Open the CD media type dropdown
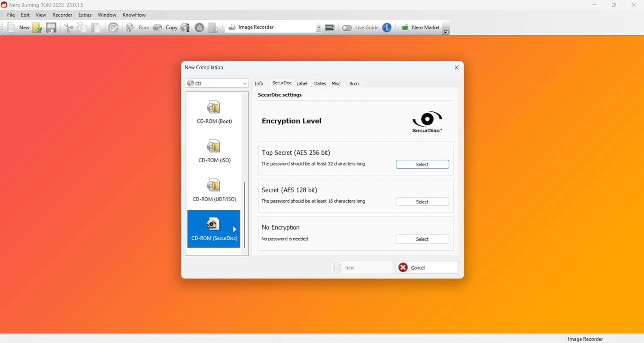 (245, 83)
